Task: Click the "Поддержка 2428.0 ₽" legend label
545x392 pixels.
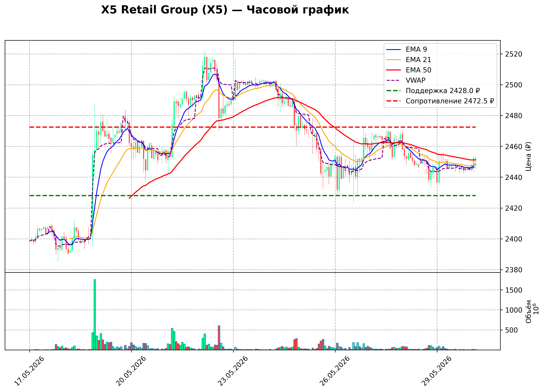Action: click(443, 91)
